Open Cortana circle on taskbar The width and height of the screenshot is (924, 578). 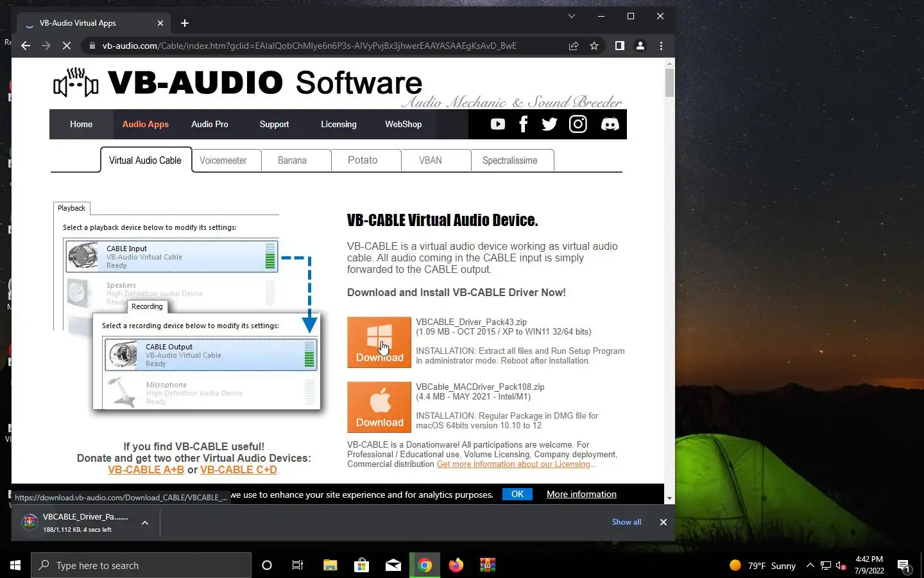(x=267, y=565)
